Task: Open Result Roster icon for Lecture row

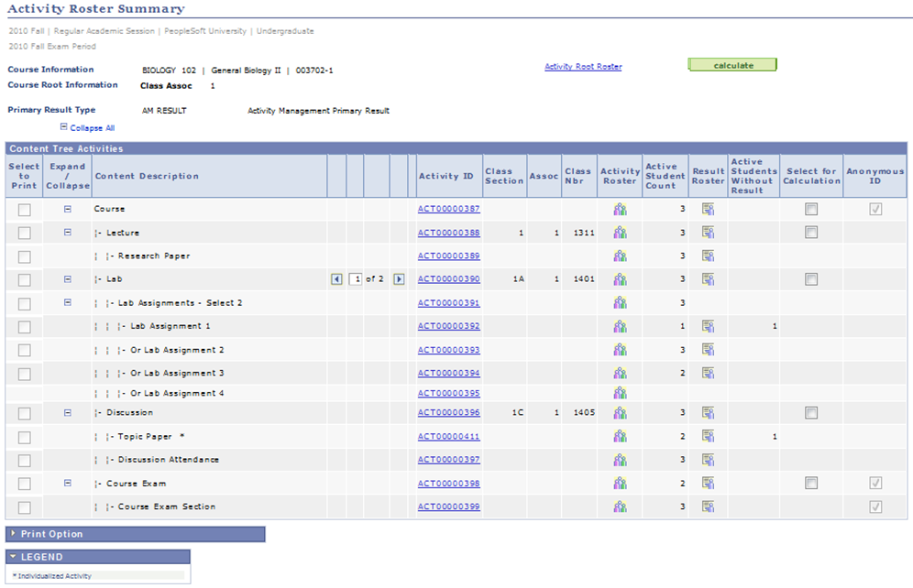Action: pos(708,233)
